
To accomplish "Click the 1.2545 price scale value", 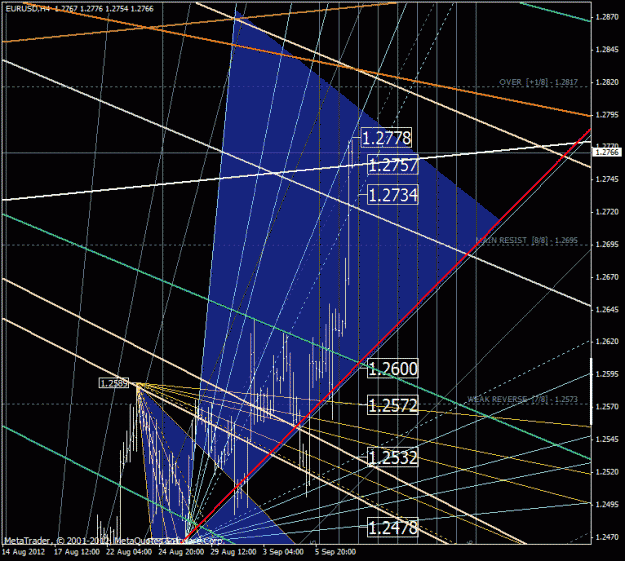I will pos(607,439).
